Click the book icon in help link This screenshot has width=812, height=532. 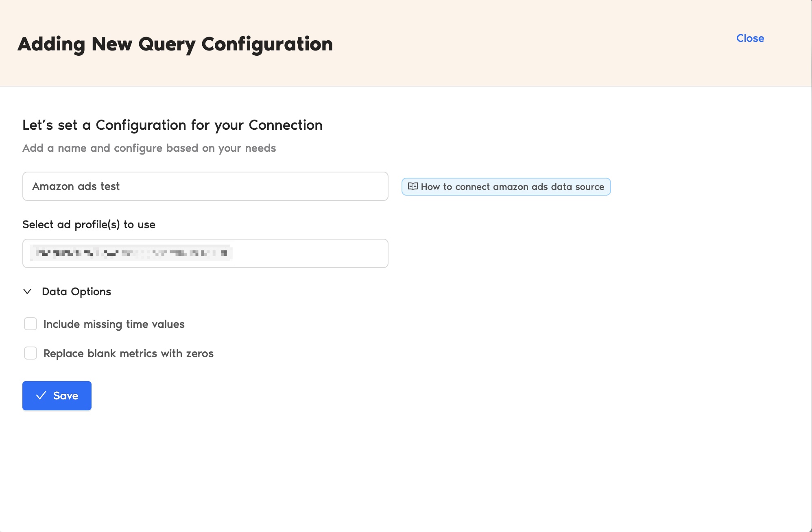[x=413, y=186]
